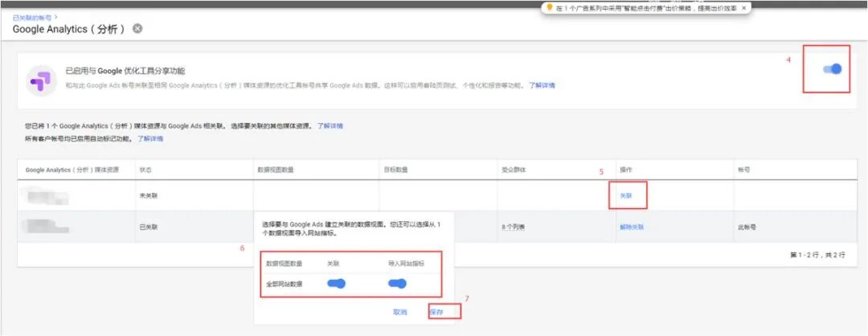Image resolution: width=868 pixels, height=336 pixels.
Task: Open 了解详情 link after 选择要关联的其他媒体资源
Action: 330,126
